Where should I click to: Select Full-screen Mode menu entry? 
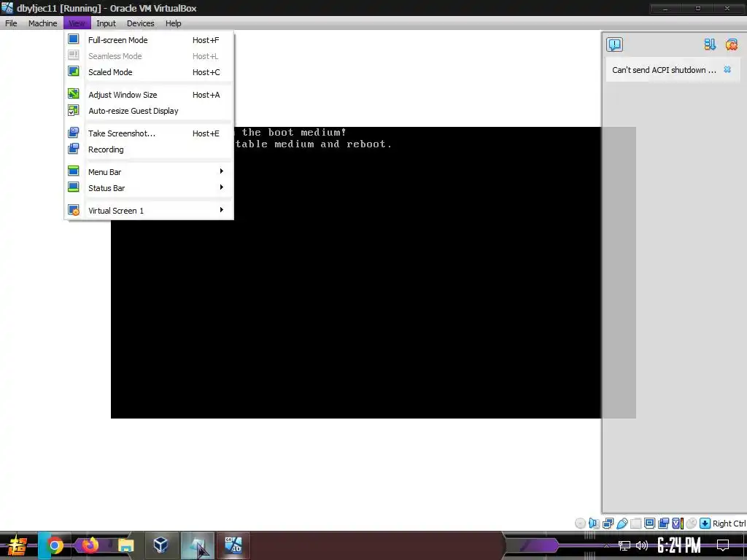click(149, 40)
